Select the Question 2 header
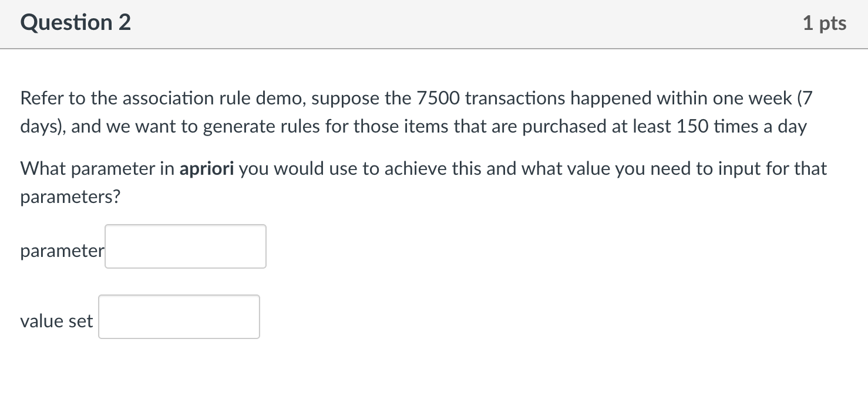 point(75,22)
